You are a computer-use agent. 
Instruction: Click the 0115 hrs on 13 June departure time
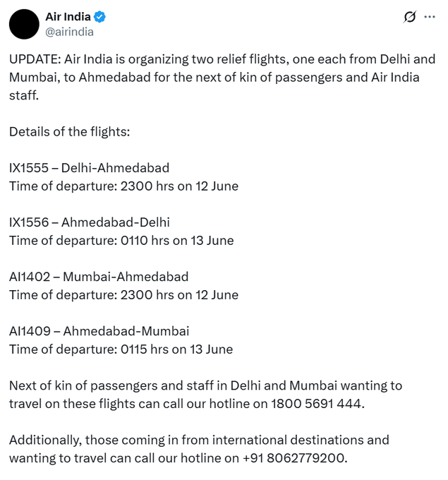click(176, 349)
